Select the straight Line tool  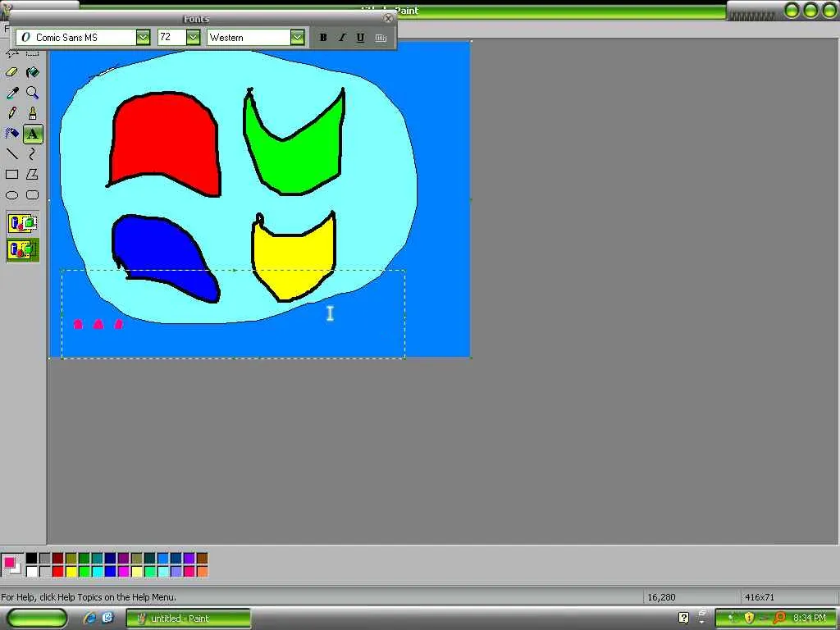(11, 153)
